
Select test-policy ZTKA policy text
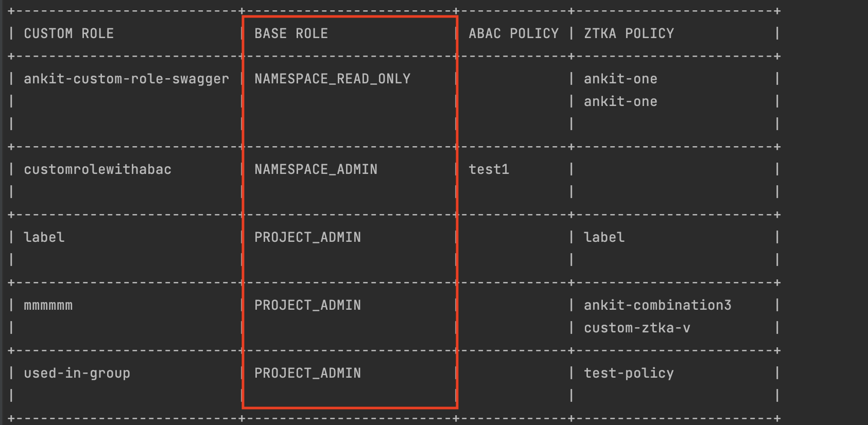[629, 373]
